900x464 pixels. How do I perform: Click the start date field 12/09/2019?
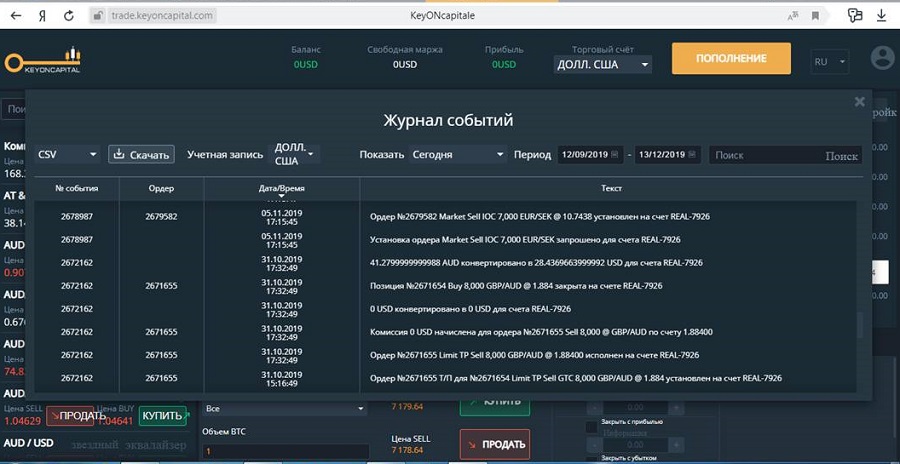click(x=591, y=154)
